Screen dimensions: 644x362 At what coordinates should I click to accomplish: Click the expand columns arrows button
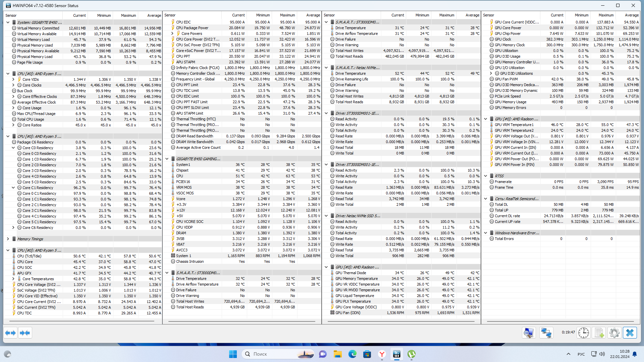tap(11, 333)
